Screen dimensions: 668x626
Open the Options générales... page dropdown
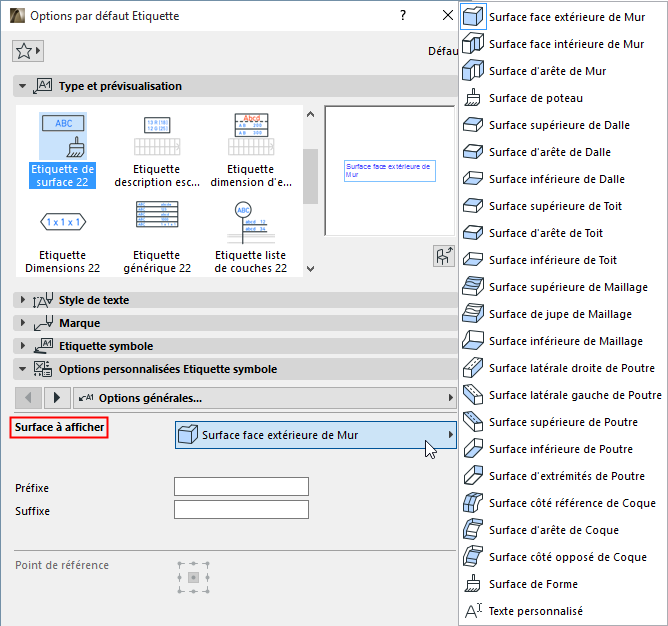click(265, 398)
